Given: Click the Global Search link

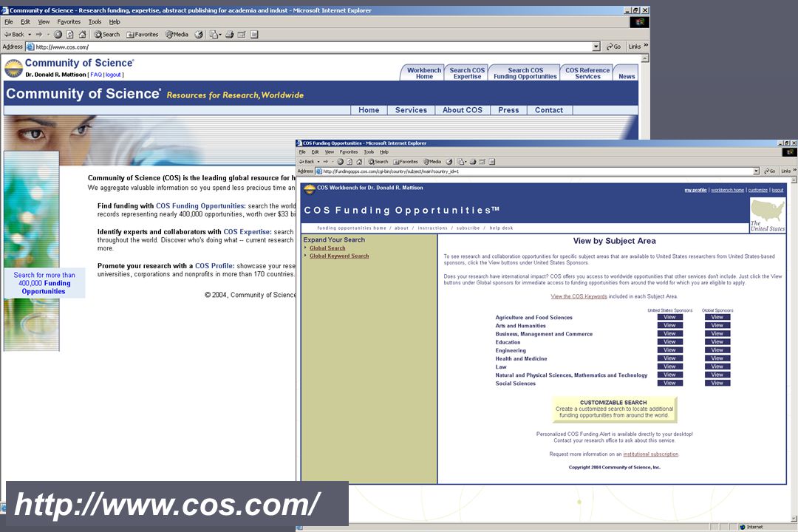Looking at the screenshot, I should [327, 248].
